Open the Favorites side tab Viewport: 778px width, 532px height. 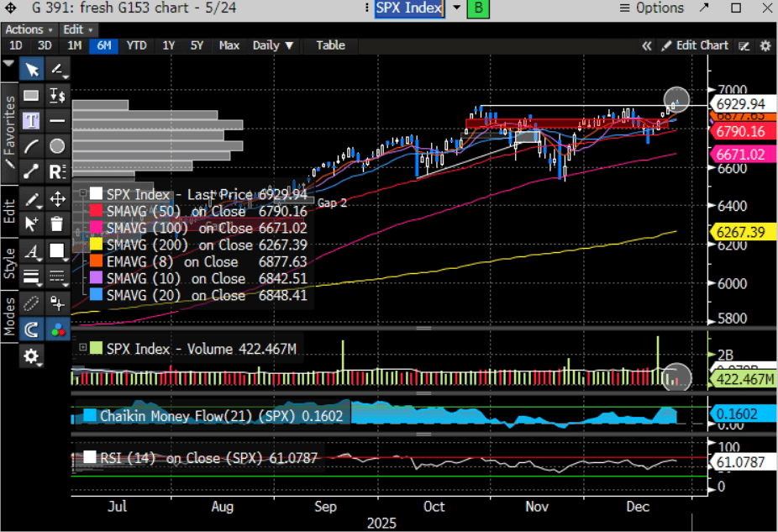click(x=9, y=133)
